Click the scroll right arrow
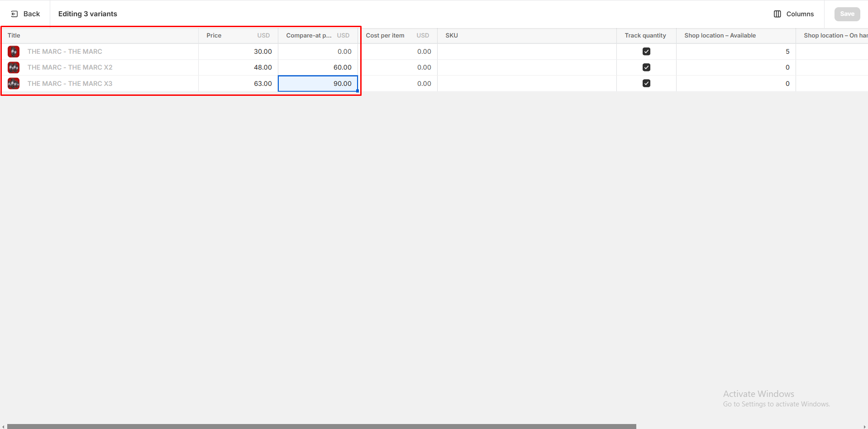The image size is (868, 429). coord(864,426)
